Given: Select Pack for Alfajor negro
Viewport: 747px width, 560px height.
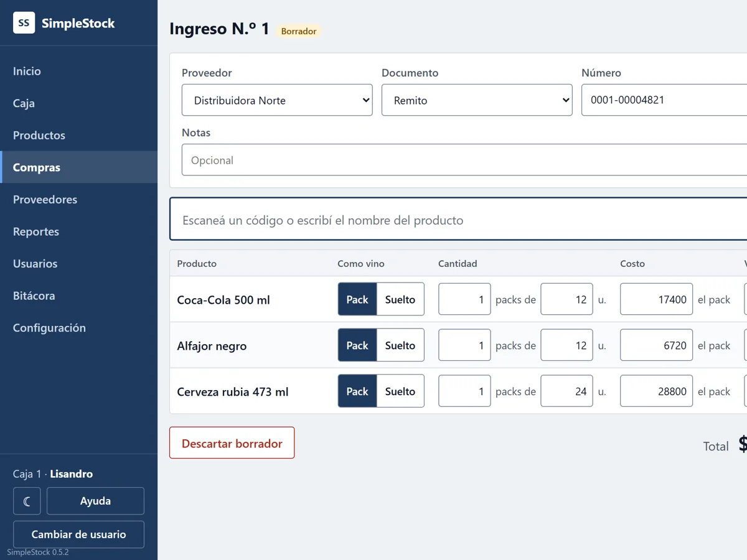Looking at the screenshot, I should 357,345.
